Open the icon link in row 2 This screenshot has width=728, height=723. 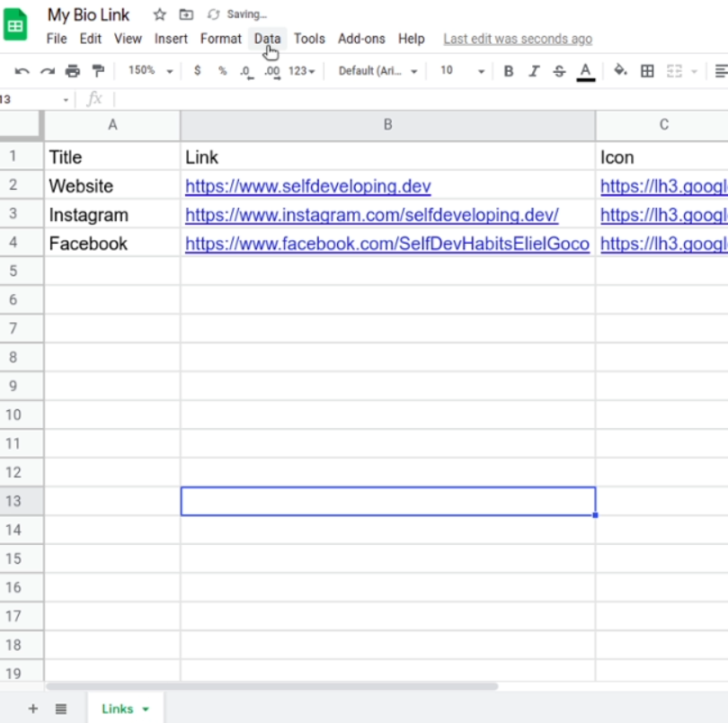[x=664, y=186]
